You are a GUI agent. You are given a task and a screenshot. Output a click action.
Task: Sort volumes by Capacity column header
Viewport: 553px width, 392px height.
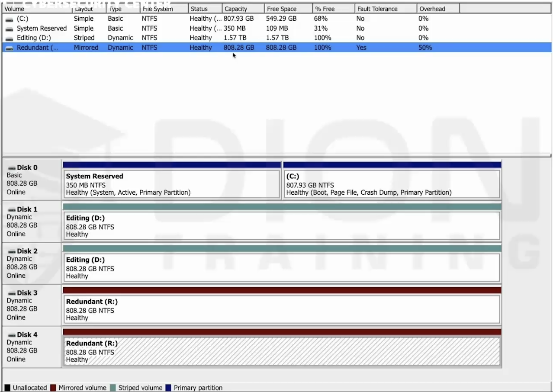pyautogui.click(x=242, y=9)
